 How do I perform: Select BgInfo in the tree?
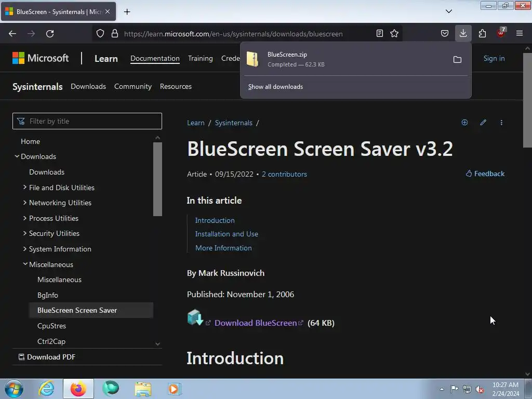(47, 295)
